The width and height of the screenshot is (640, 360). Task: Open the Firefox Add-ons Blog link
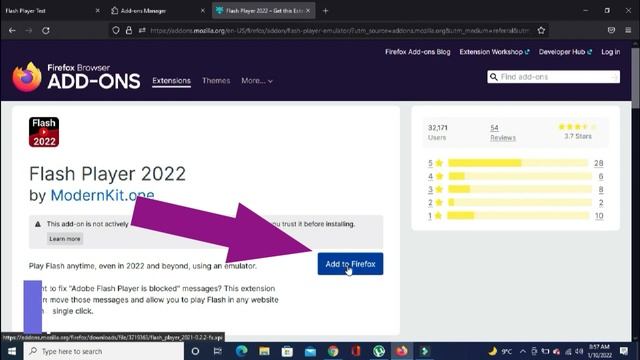[418, 52]
